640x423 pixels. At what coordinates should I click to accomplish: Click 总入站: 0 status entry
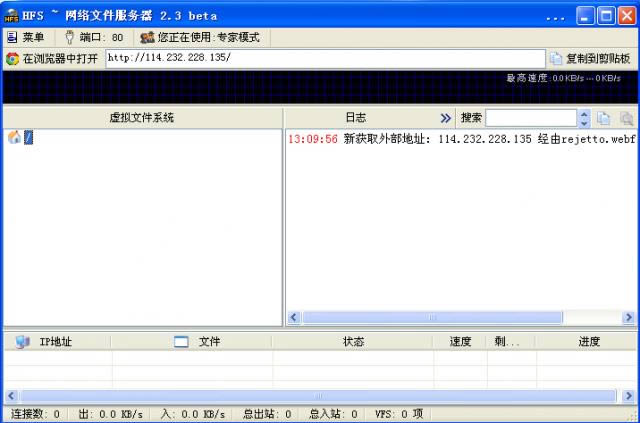333,414
